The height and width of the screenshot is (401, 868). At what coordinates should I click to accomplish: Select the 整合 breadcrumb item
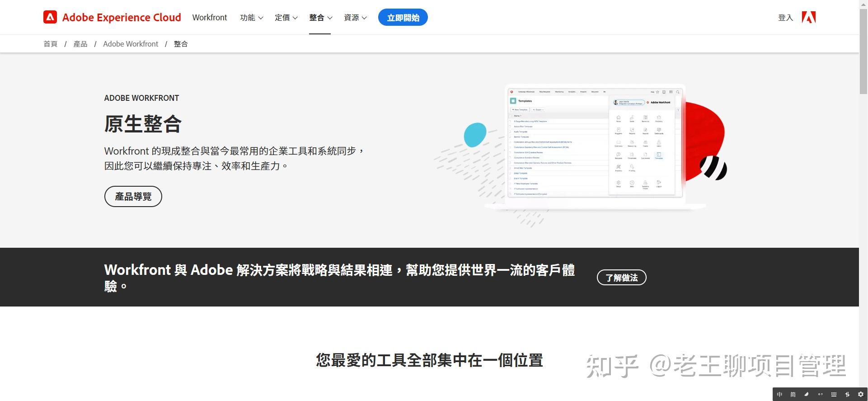click(x=181, y=44)
